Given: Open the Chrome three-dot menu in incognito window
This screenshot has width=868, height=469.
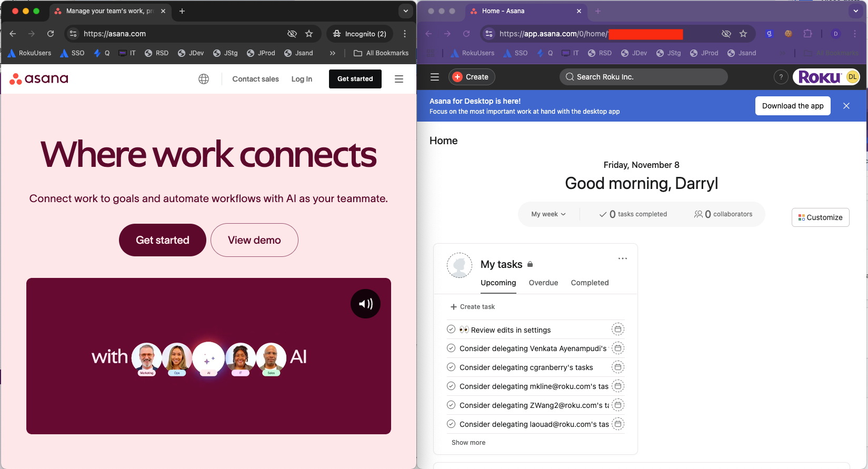Looking at the screenshot, I should click(x=405, y=34).
